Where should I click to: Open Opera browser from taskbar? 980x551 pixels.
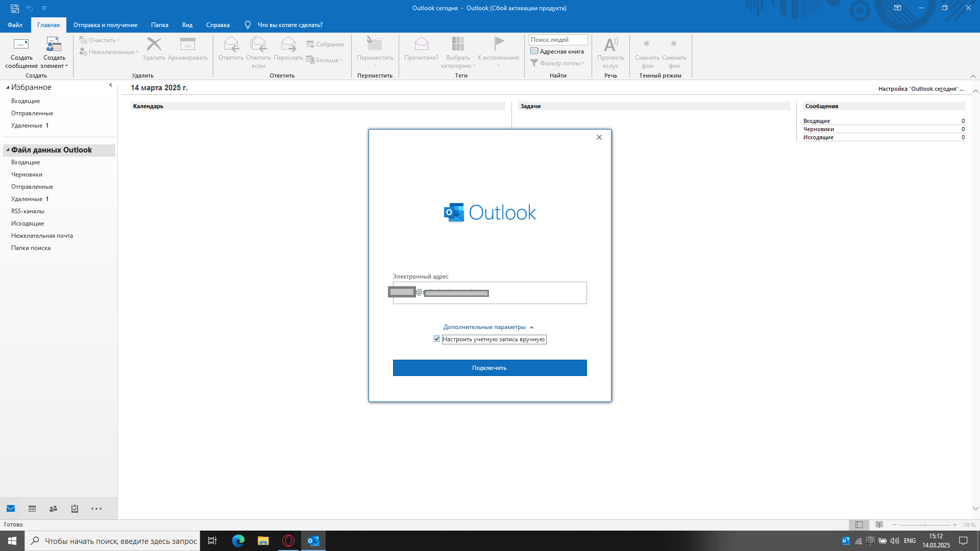click(288, 541)
